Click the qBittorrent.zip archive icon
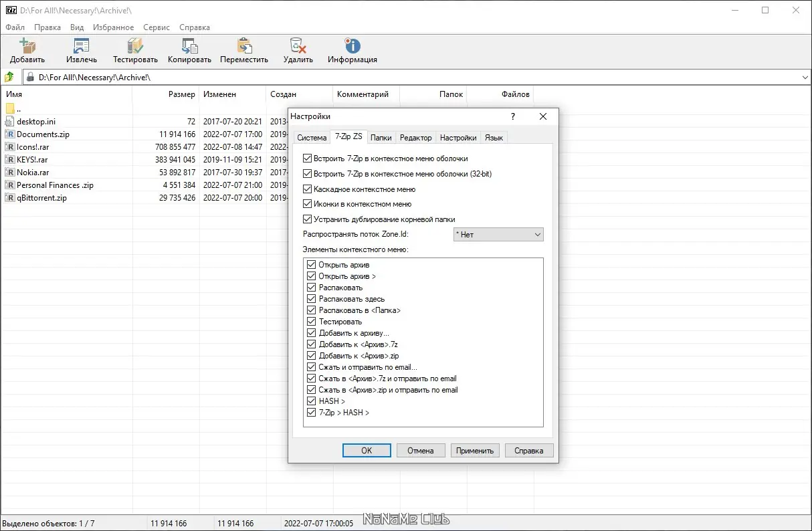Viewport: 812px width, 531px height. pos(10,198)
